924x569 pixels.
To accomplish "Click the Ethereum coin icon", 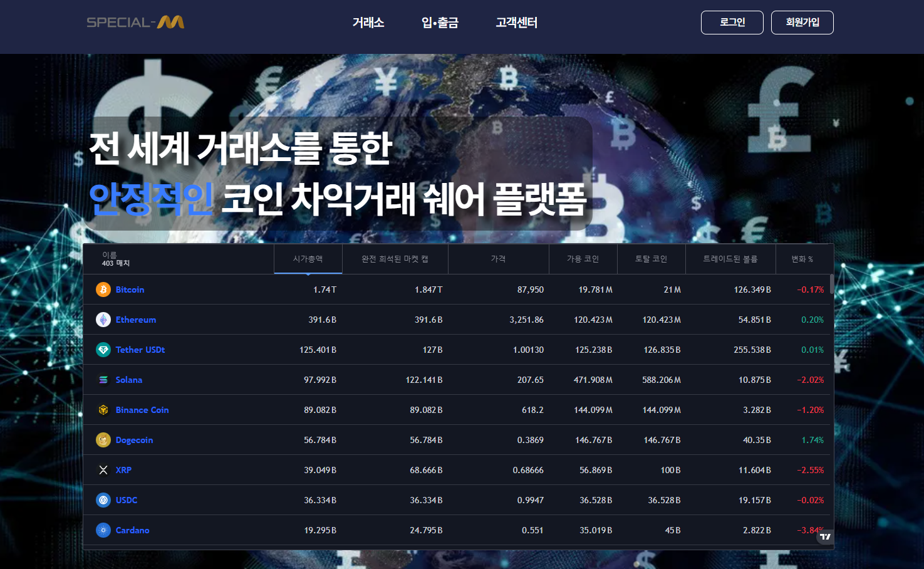I will (103, 320).
